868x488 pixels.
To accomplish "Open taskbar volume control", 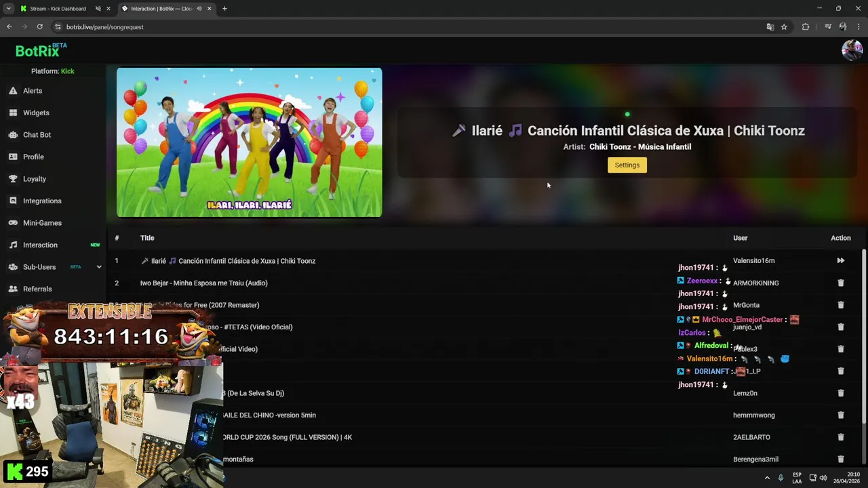I will (823, 478).
